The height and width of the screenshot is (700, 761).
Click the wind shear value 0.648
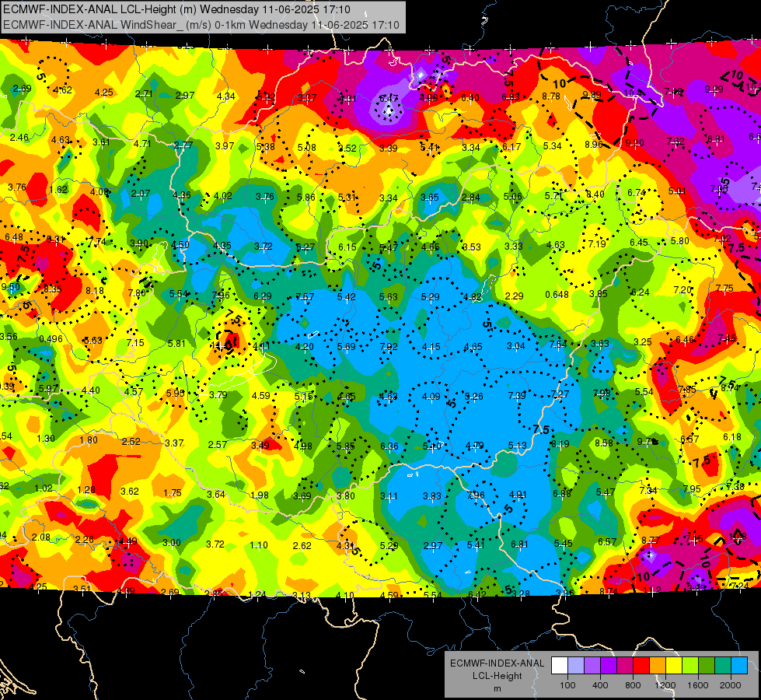pyautogui.click(x=557, y=294)
